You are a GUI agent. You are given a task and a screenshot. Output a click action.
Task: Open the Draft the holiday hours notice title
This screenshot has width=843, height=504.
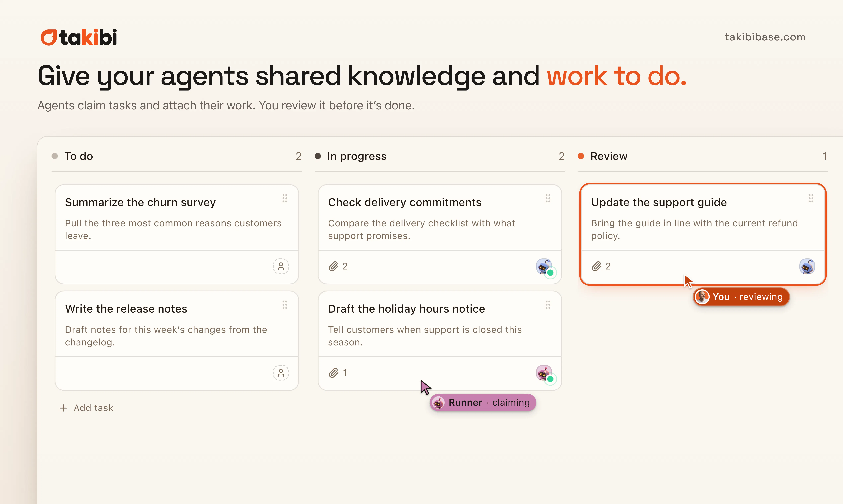406,308
